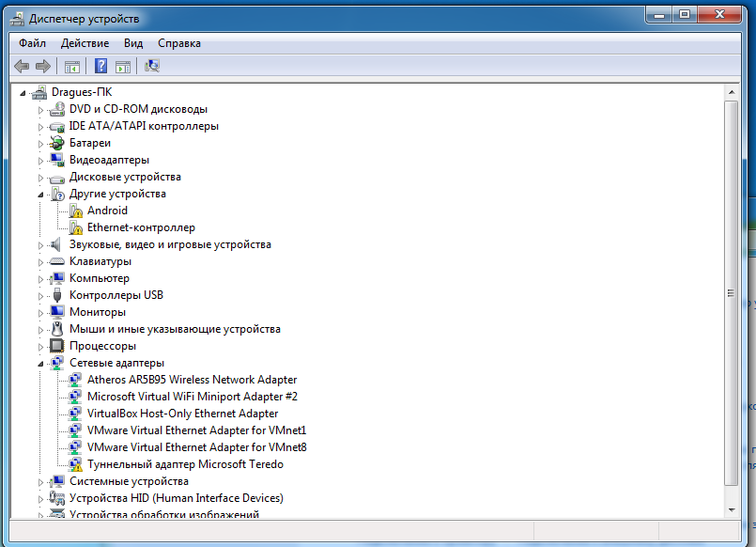Select the Android unknown device icon
The height and width of the screenshot is (547, 756).
76,211
